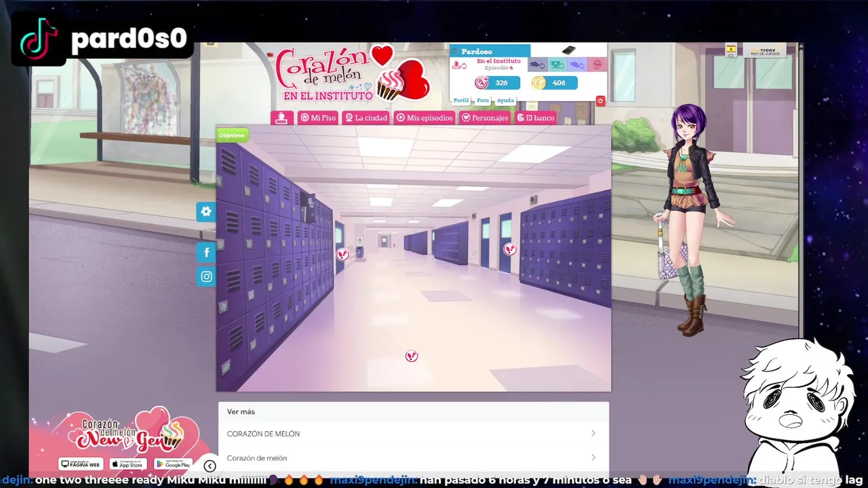Viewport: 868px width, 488px height.
Task: Visit the Instagram page icon
Action: point(206,277)
